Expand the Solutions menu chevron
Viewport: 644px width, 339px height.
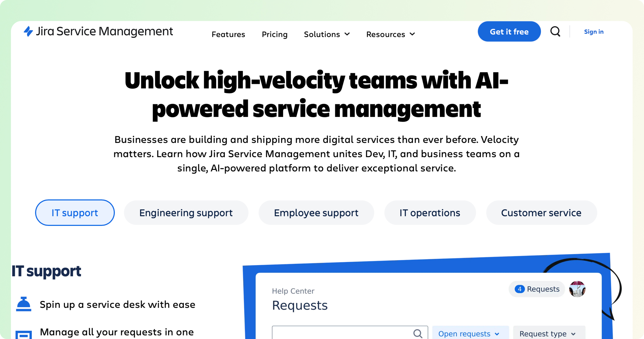(347, 34)
